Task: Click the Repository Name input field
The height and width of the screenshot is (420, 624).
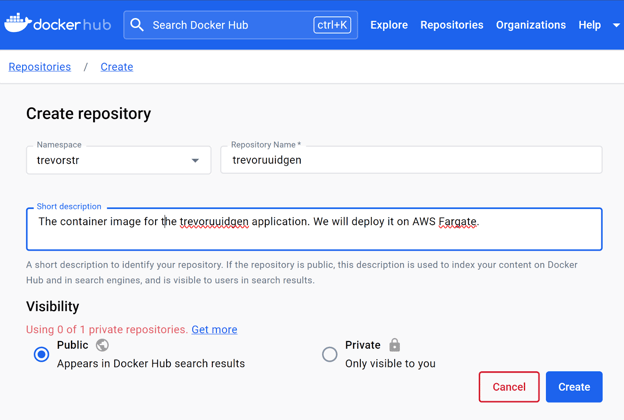Action: pos(411,160)
